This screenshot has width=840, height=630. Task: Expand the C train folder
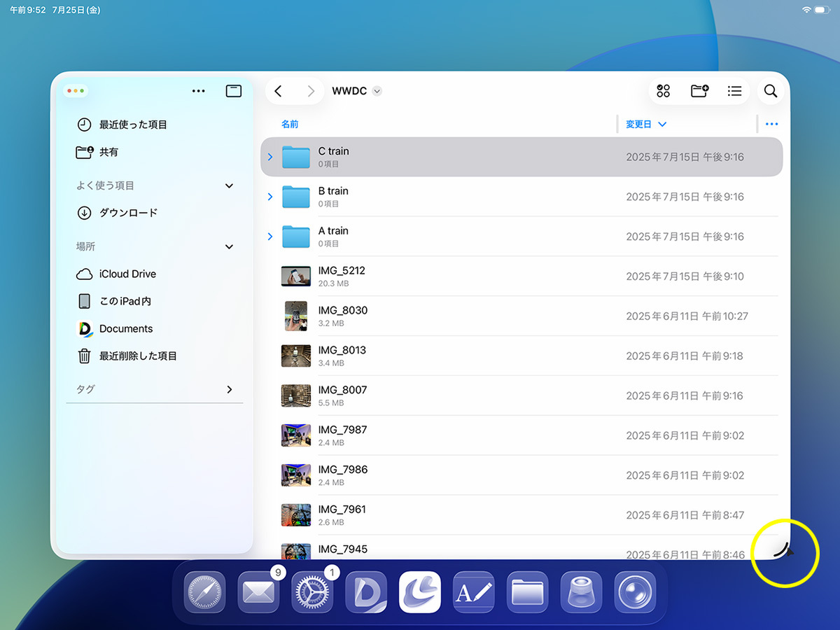(x=270, y=157)
